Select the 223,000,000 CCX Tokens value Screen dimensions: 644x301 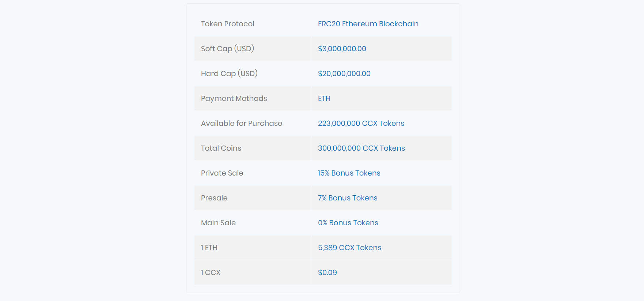coord(361,123)
